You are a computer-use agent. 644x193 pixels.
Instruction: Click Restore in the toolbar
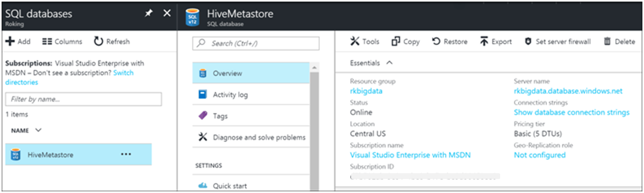coord(450,42)
